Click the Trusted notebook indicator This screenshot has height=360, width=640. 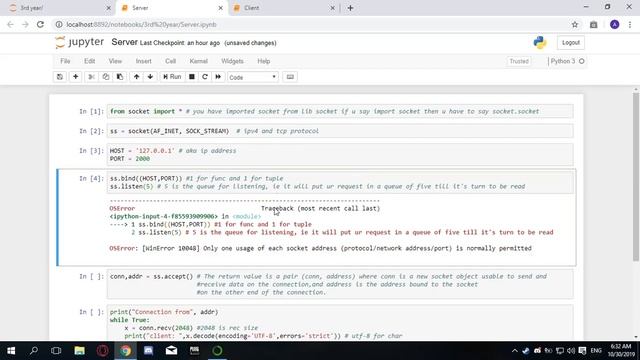pos(519,61)
